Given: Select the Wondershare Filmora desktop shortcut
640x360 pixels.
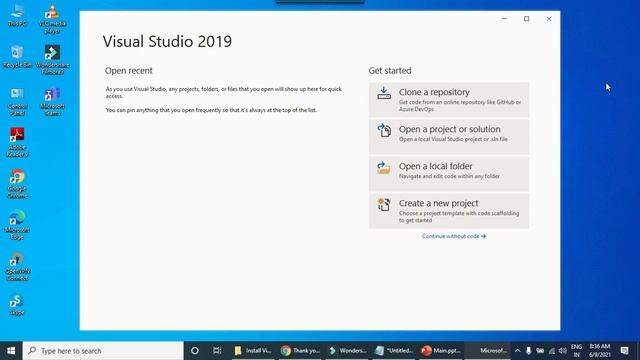Looking at the screenshot, I should (52, 60).
